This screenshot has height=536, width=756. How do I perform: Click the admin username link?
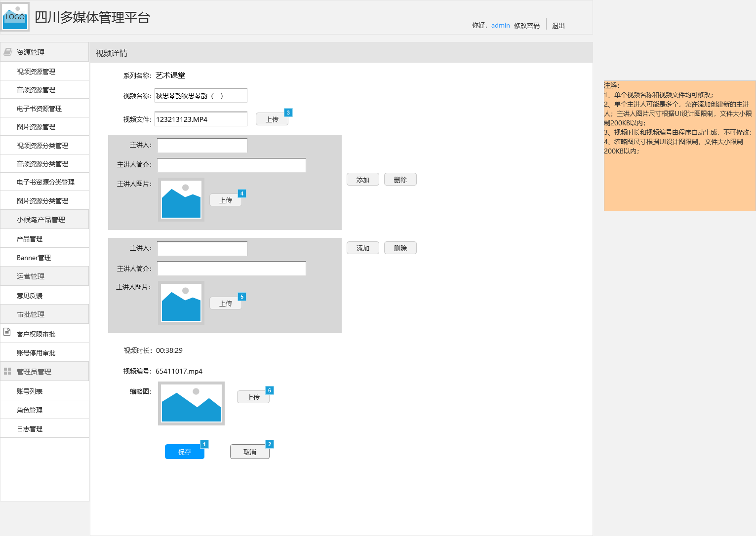500,25
